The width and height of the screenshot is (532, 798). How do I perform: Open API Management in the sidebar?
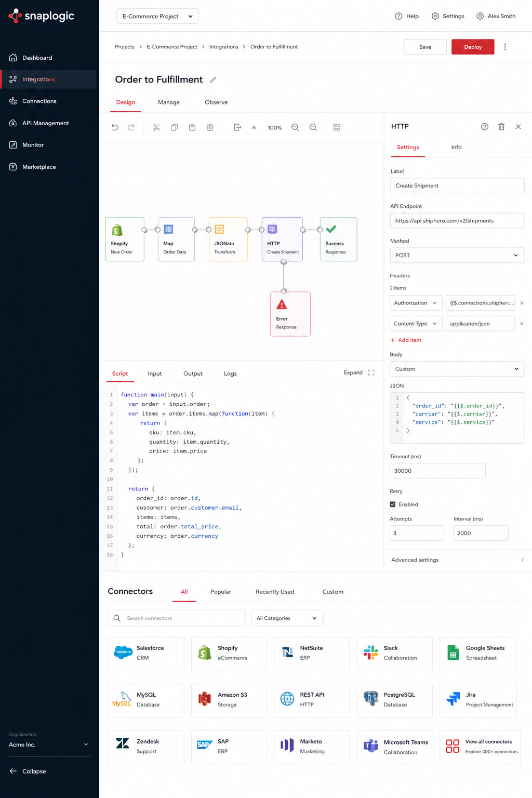click(48, 123)
